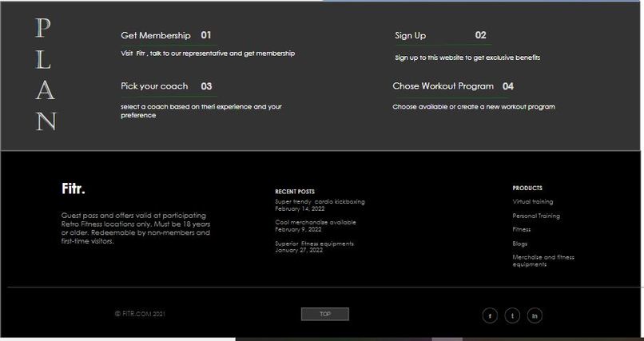This screenshot has height=341, width=644.
Task: Click step number 04
Action: (x=508, y=86)
